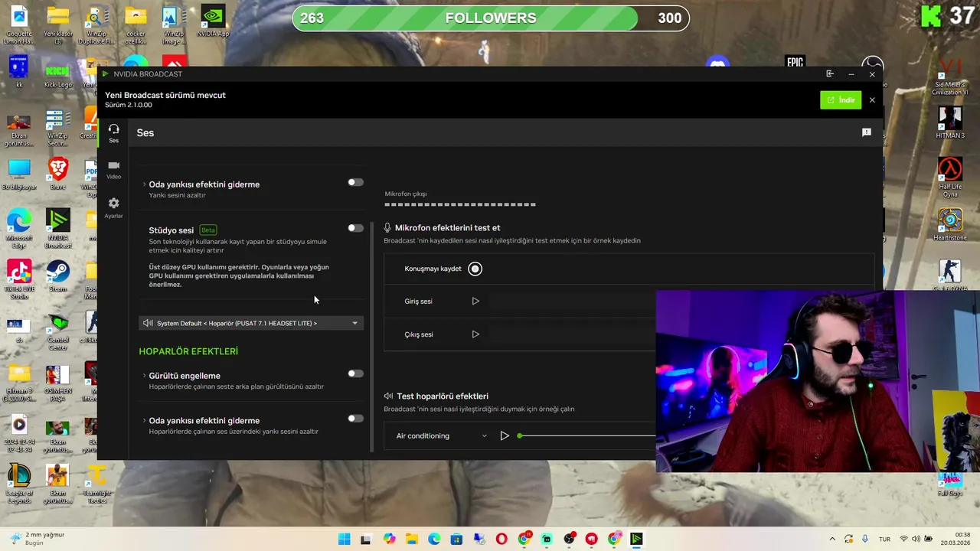
Task: Open the System Default Hoparlör device dropdown
Action: click(x=251, y=323)
